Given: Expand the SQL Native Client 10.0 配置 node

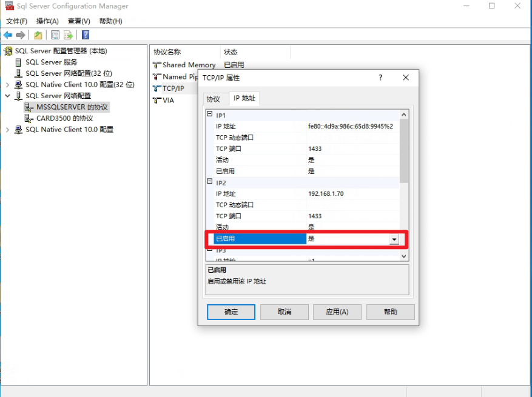Looking at the screenshot, I should click(x=7, y=130).
